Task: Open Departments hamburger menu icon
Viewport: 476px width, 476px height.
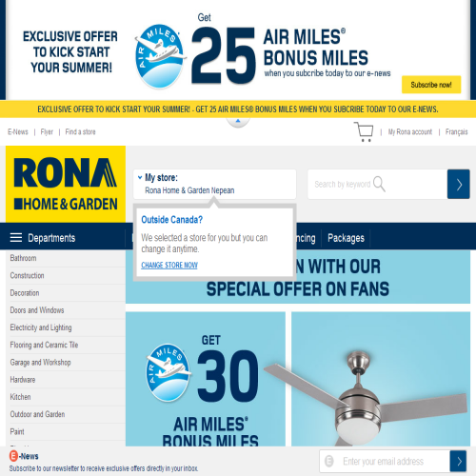Action: point(16,237)
